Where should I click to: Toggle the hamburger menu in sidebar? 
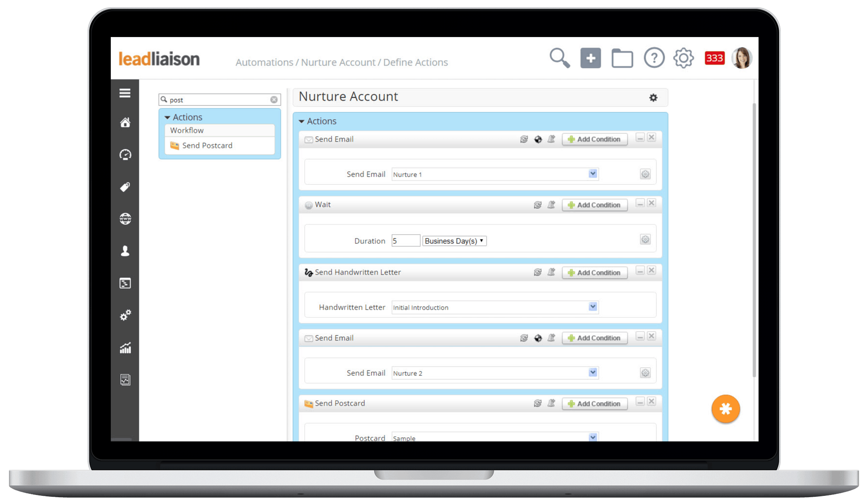pos(125,93)
